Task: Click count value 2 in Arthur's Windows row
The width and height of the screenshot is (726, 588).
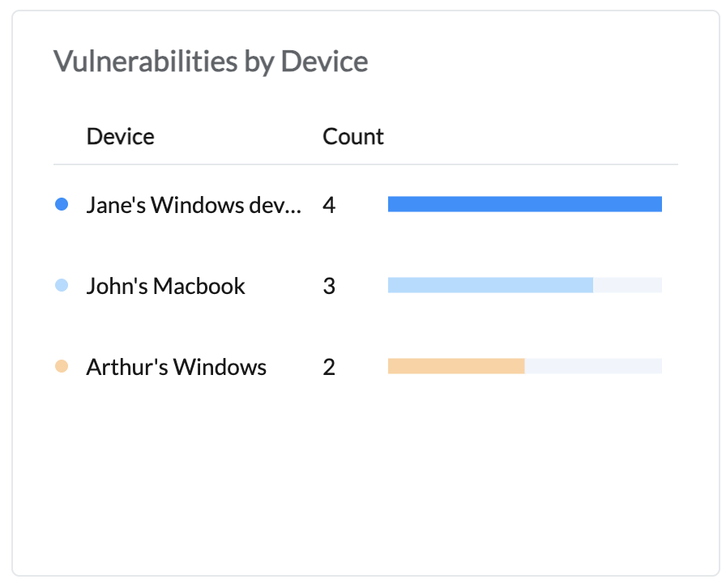Action: 328,367
